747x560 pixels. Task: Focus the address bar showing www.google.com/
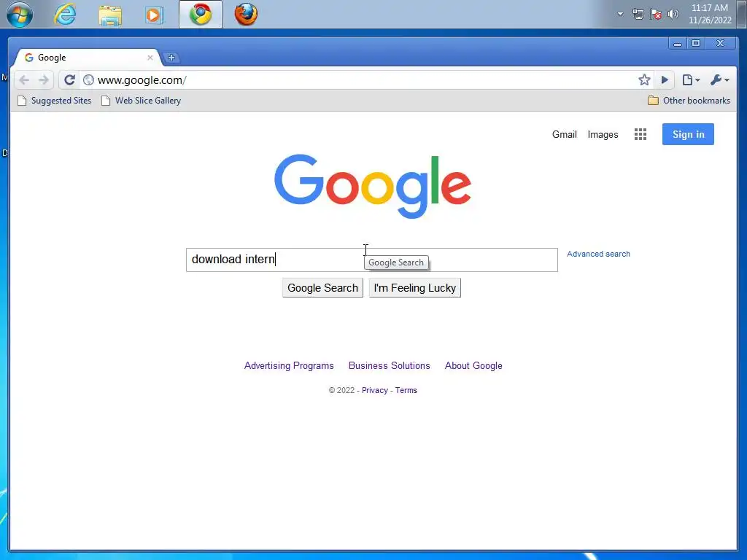[357, 80]
